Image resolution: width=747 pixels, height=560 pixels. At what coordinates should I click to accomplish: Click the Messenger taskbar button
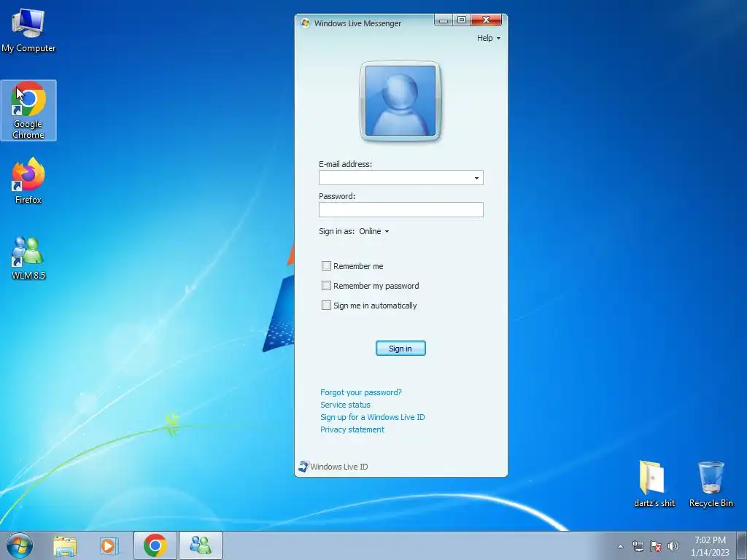[200, 545]
